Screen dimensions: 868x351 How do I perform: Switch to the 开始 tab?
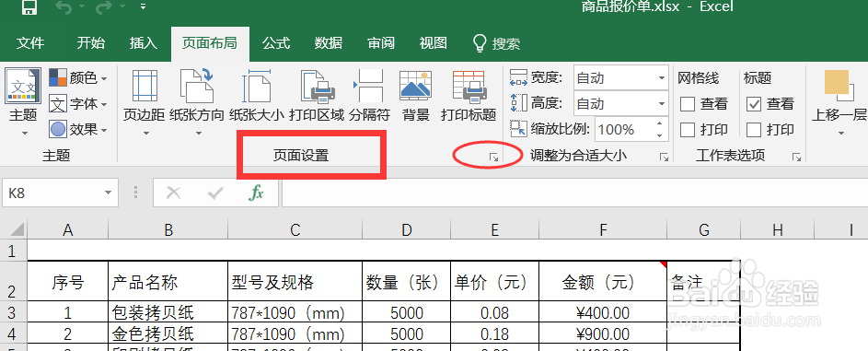[x=90, y=43]
